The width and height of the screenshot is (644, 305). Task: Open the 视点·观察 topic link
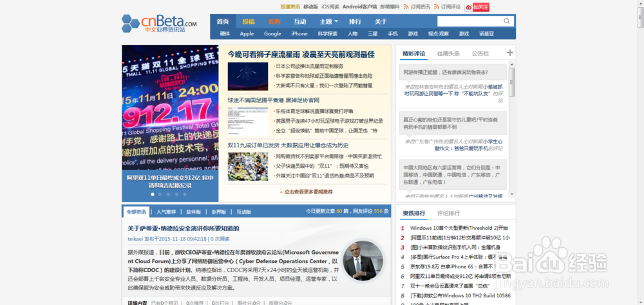[438, 33]
